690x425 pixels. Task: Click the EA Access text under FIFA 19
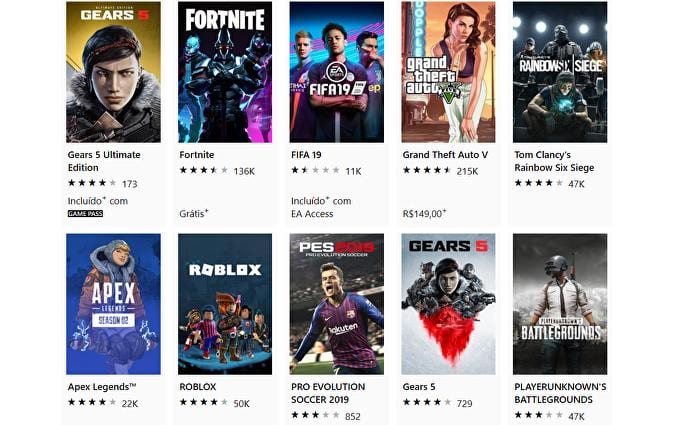point(312,214)
